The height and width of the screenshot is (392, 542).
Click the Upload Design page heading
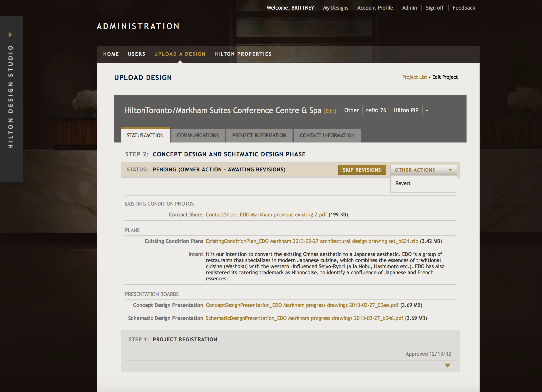click(x=143, y=78)
